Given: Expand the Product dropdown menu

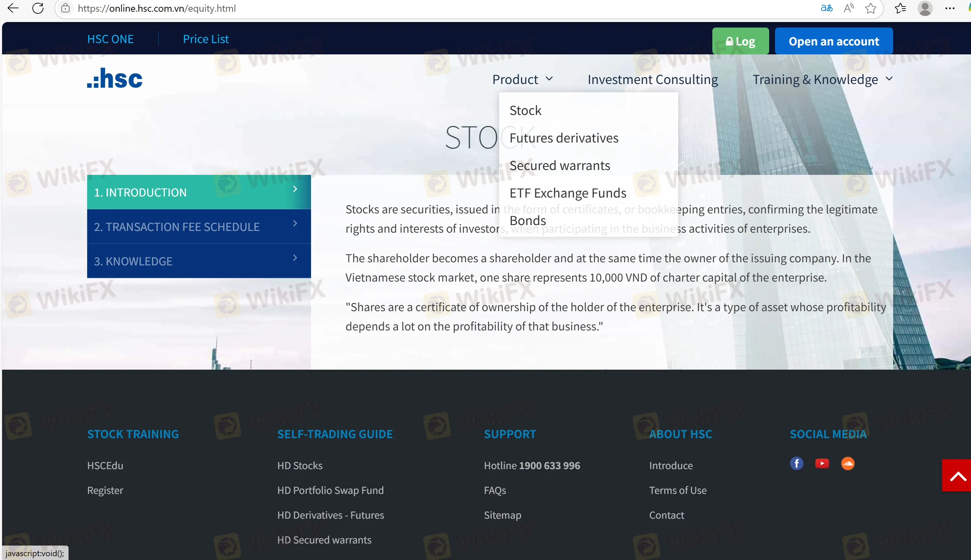Looking at the screenshot, I should 522,79.
